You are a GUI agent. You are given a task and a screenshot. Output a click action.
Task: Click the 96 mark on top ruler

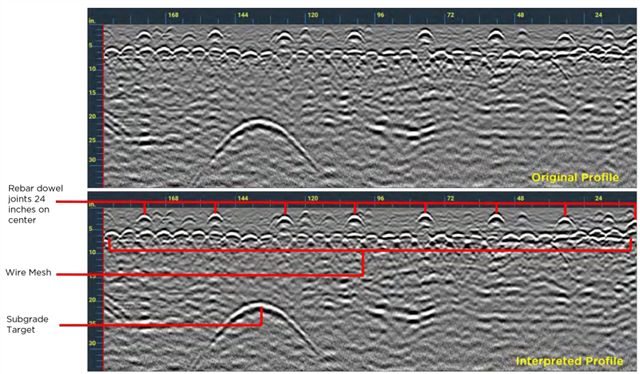tap(380, 15)
